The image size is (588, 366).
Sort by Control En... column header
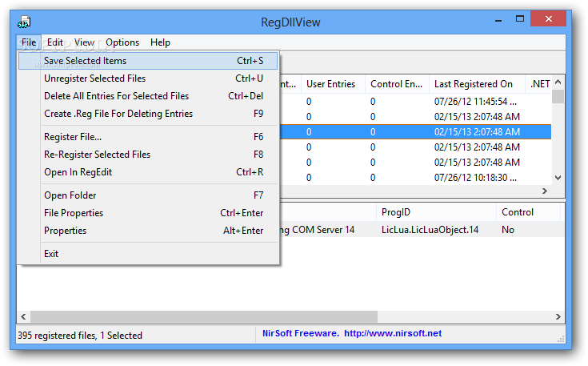(x=397, y=84)
